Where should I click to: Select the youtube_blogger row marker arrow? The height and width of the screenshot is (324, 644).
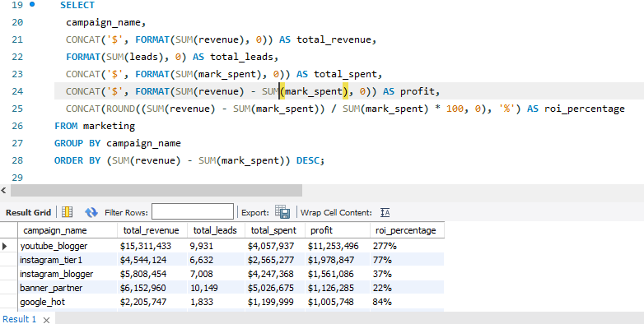point(5,246)
